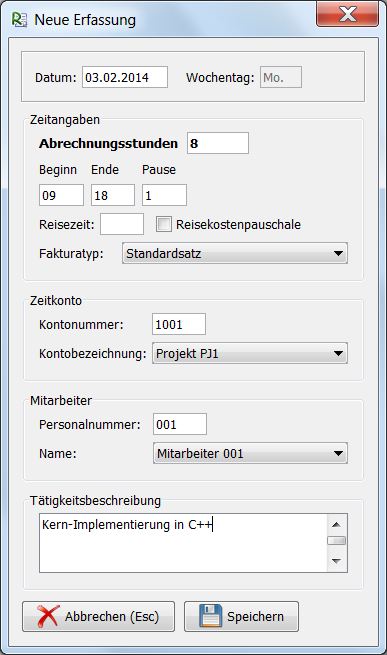Click the Fakturatyp label
This screenshot has width=387, height=655.
(x=71, y=254)
